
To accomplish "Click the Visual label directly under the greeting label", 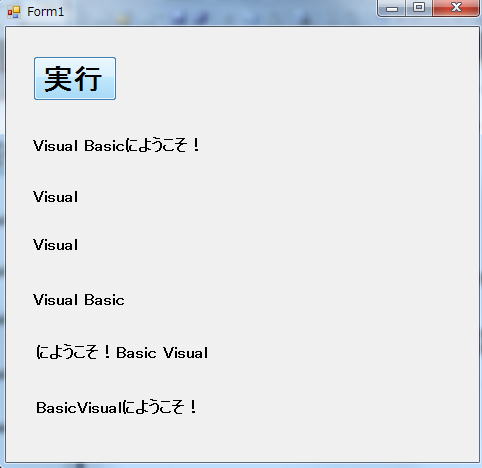I will pyautogui.click(x=56, y=197).
